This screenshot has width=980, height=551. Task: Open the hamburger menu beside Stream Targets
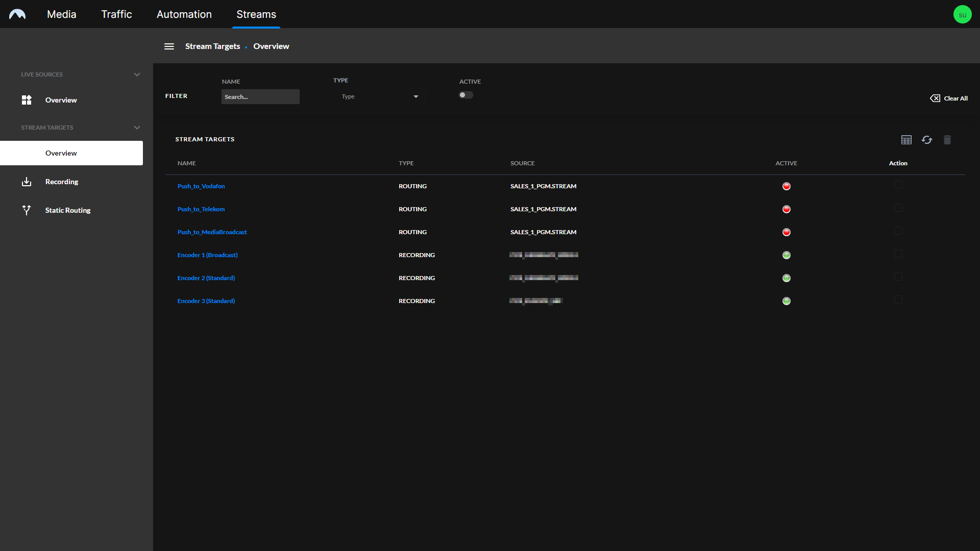169,46
